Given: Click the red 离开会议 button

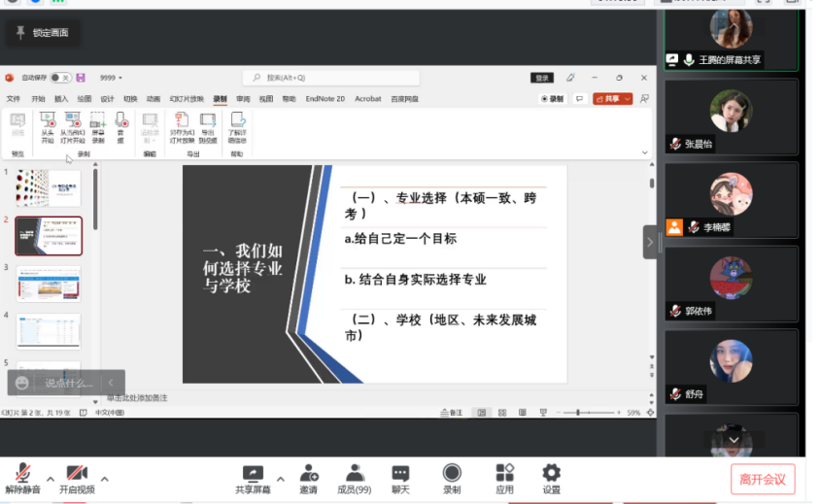Looking at the screenshot, I should [x=763, y=479].
